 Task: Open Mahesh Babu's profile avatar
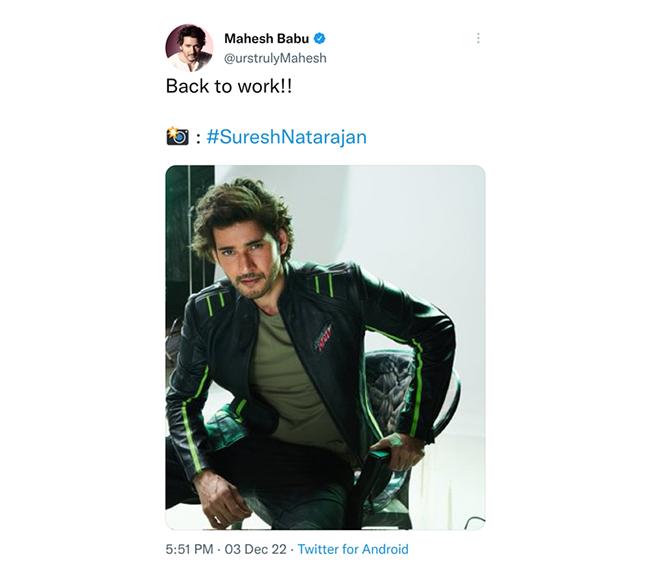(x=189, y=48)
